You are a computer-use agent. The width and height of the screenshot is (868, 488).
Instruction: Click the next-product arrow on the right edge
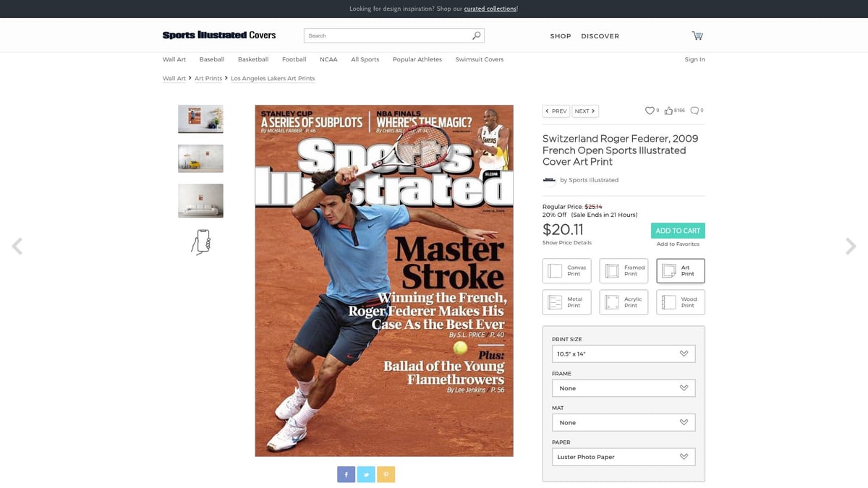click(x=851, y=246)
